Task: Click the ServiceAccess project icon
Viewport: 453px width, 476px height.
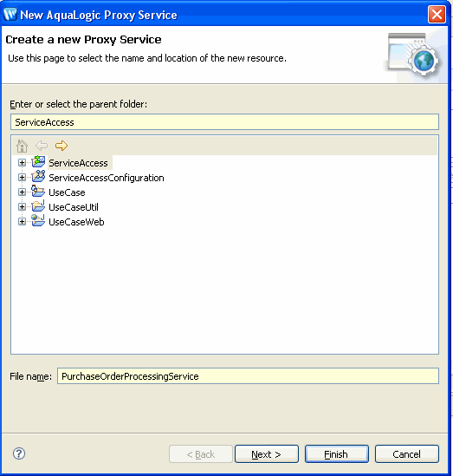Action: point(38,162)
